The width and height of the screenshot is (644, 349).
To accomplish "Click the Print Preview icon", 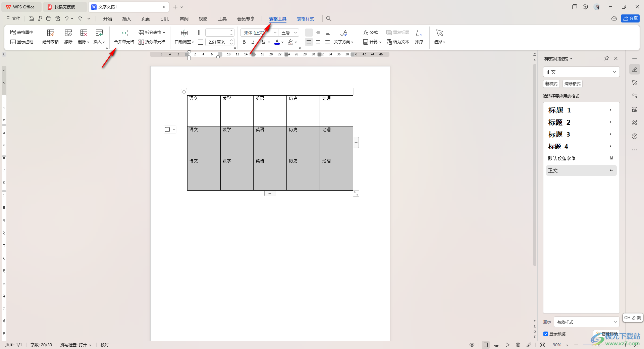I will 57,18.
